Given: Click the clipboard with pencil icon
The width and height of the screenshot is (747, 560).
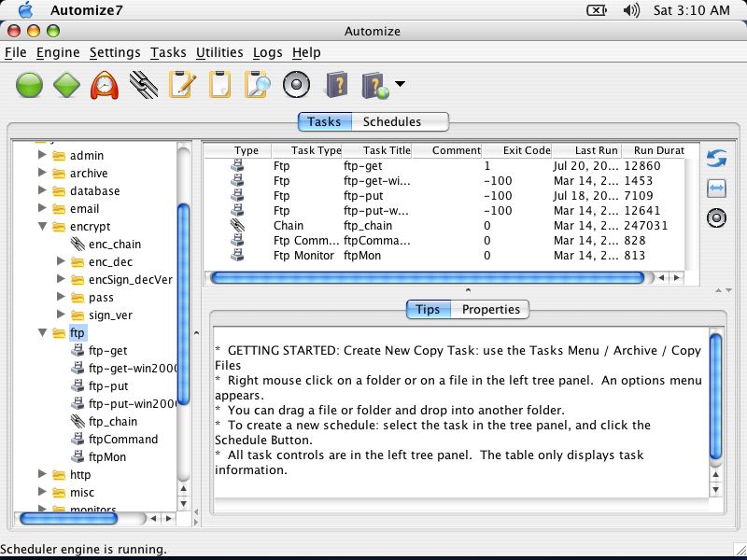Looking at the screenshot, I should [182, 84].
